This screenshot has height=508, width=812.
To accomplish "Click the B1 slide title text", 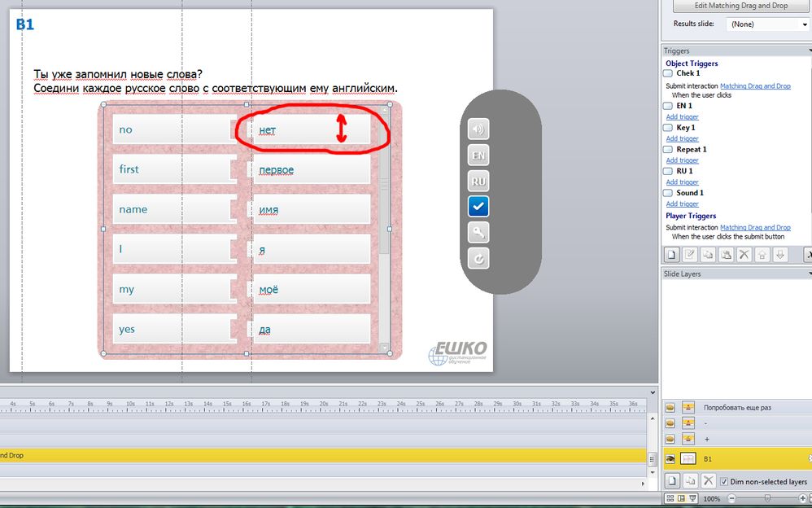I will click(x=25, y=24).
